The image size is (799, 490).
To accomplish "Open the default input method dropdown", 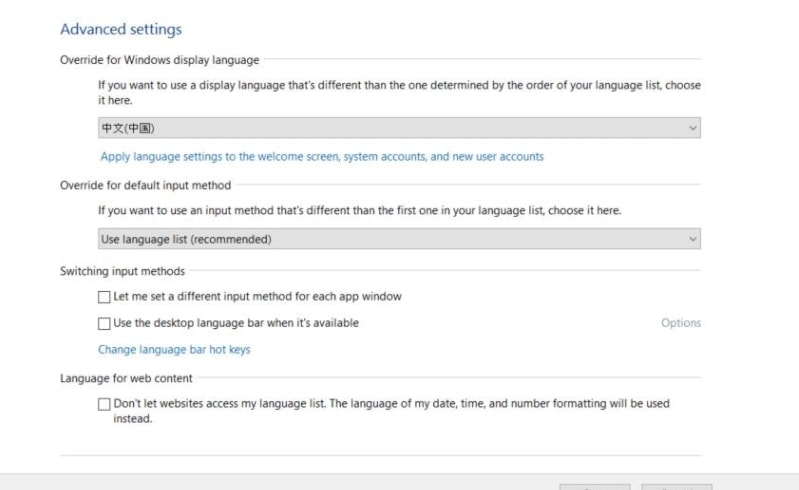I will click(x=399, y=239).
